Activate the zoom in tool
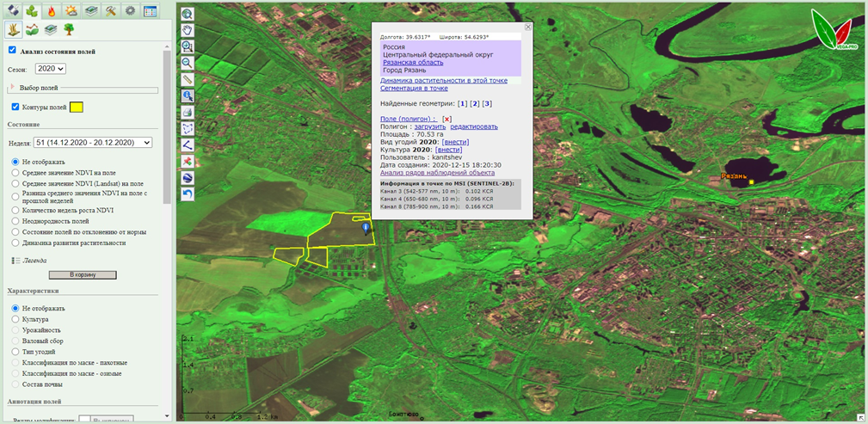Viewport: 868px width, 424px height. [188, 46]
